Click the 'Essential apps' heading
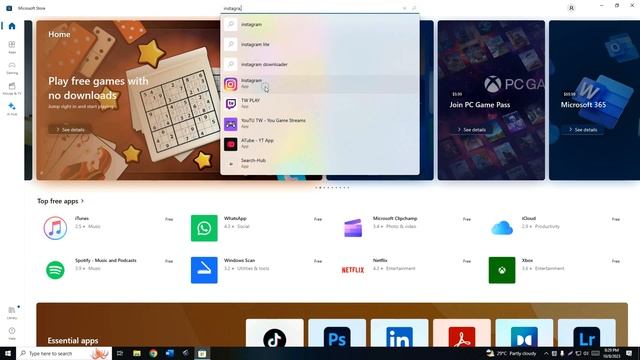Screen dimensions: 640x360 coord(73,340)
